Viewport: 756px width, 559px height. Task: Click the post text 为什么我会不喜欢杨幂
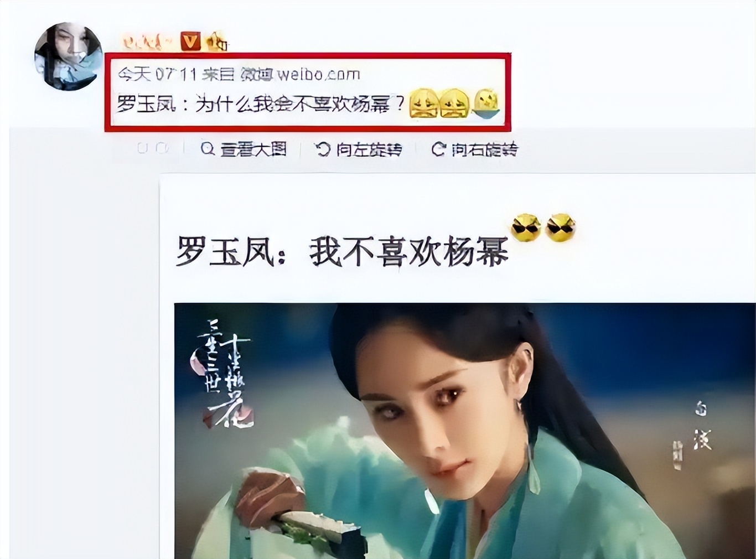coord(300,103)
